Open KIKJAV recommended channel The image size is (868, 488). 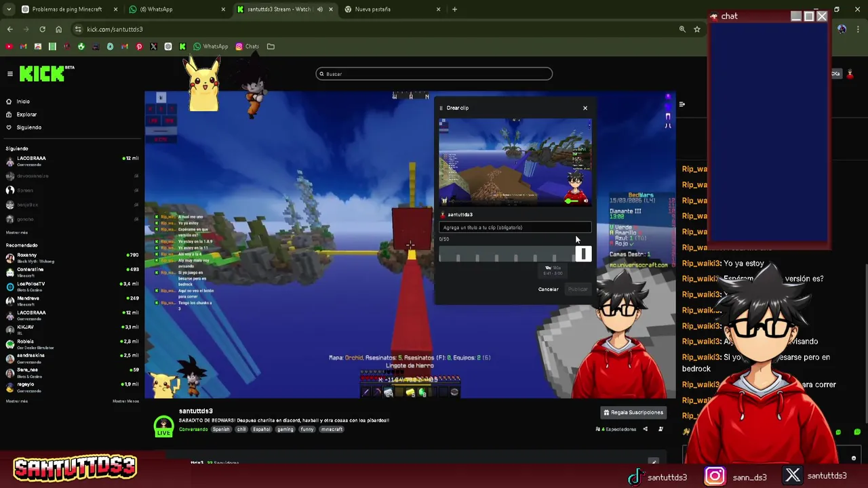(x=71, y=329)
